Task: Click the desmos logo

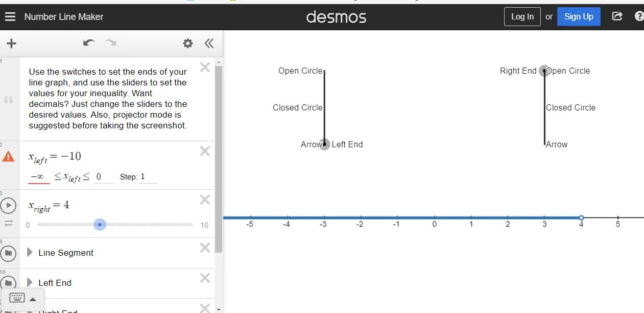Action: pos(336,17)
